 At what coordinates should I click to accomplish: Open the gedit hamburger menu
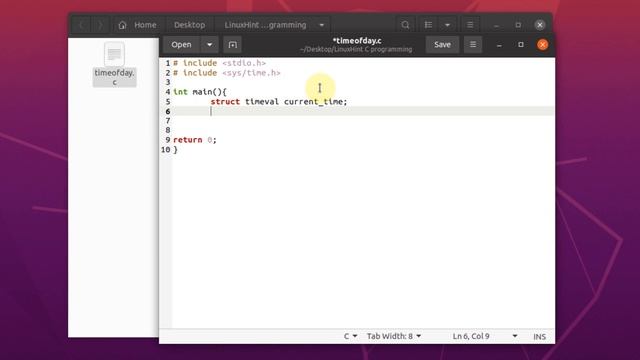[473, 44]
